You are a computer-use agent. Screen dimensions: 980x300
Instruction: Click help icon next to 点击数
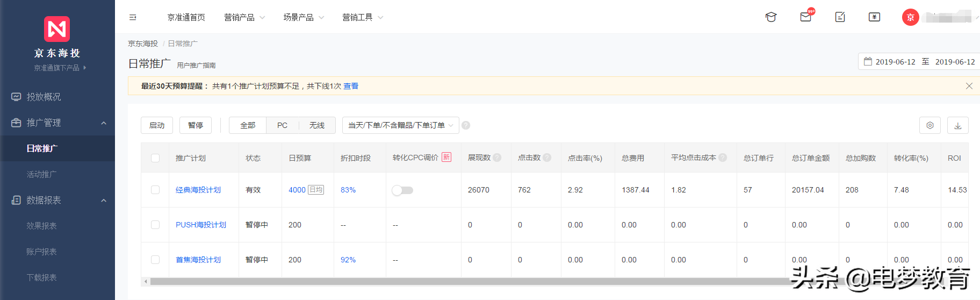pyautogui.click(x=547, y=158)
